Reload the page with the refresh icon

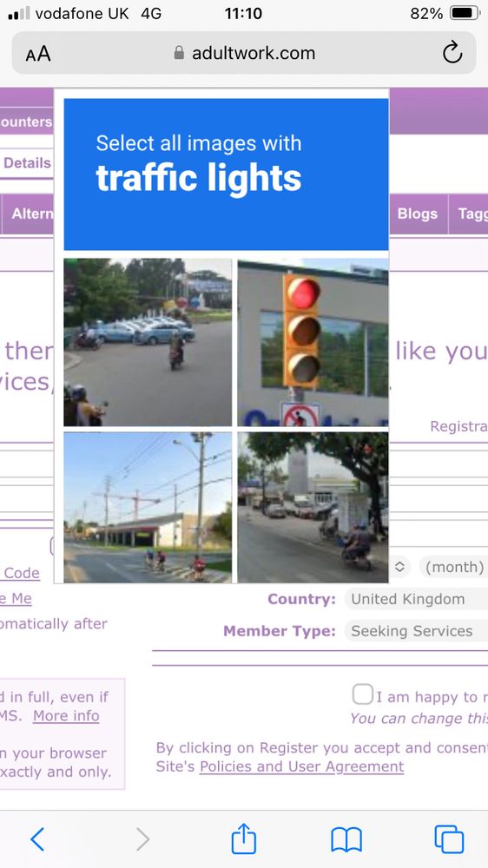(452, 53)
